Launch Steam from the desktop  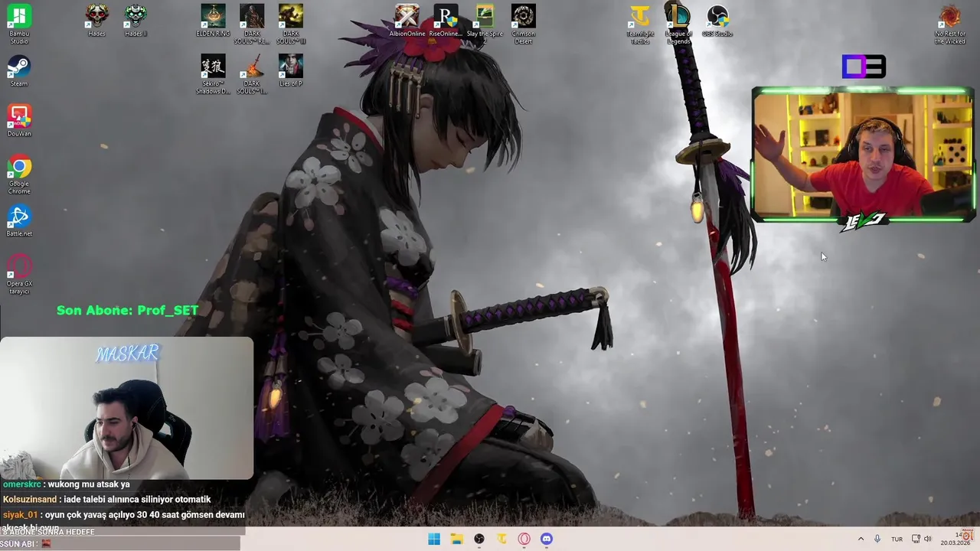[19, 71]
